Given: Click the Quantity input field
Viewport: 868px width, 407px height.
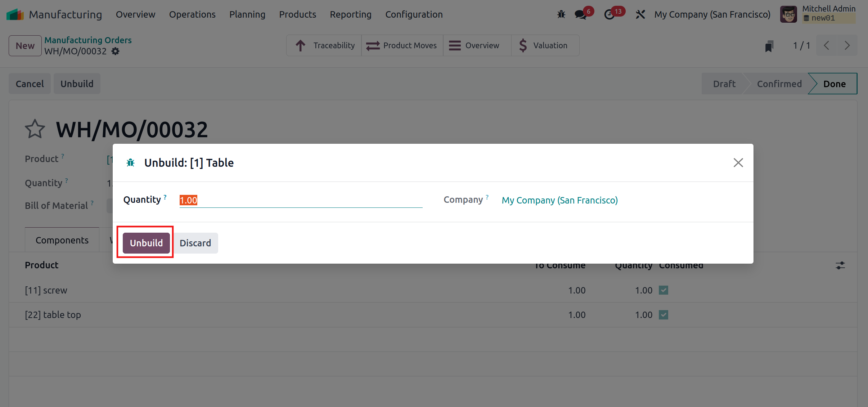Looking at the screenshot, I should tap(301, 200).
